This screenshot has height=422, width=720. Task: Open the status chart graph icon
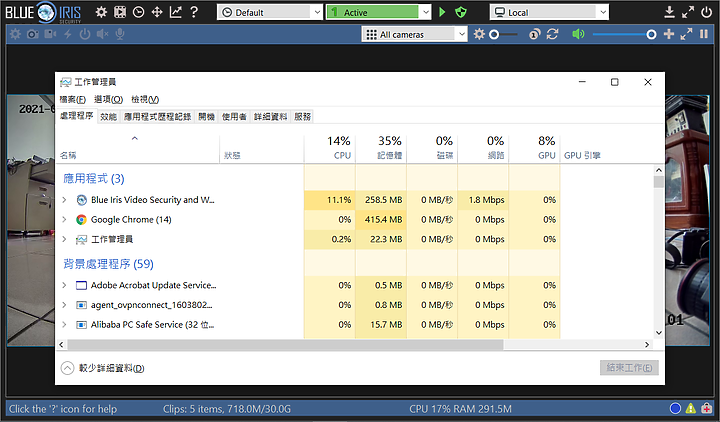(x=175, y=12)
